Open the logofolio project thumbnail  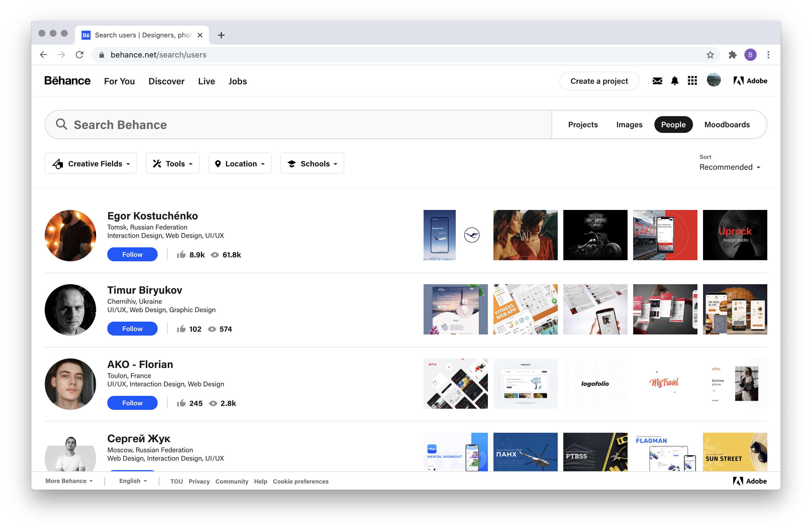(x=595, y=384)
